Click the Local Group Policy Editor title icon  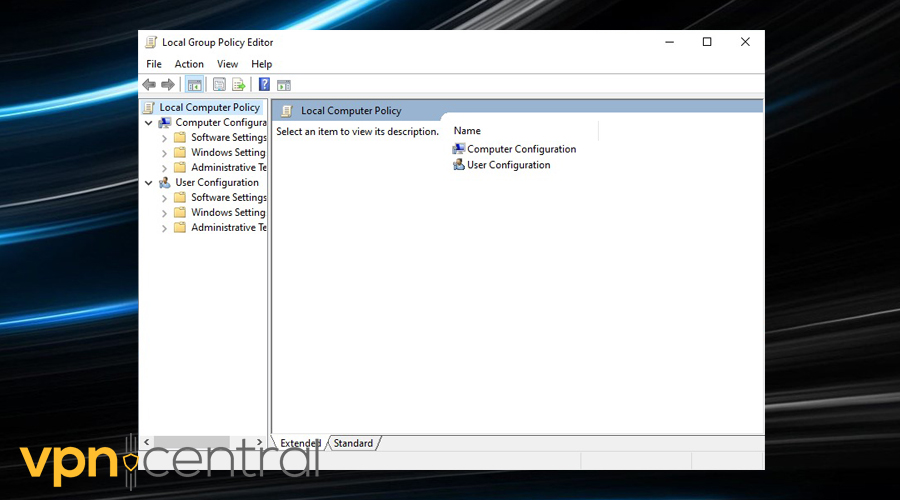coord(151,42)
